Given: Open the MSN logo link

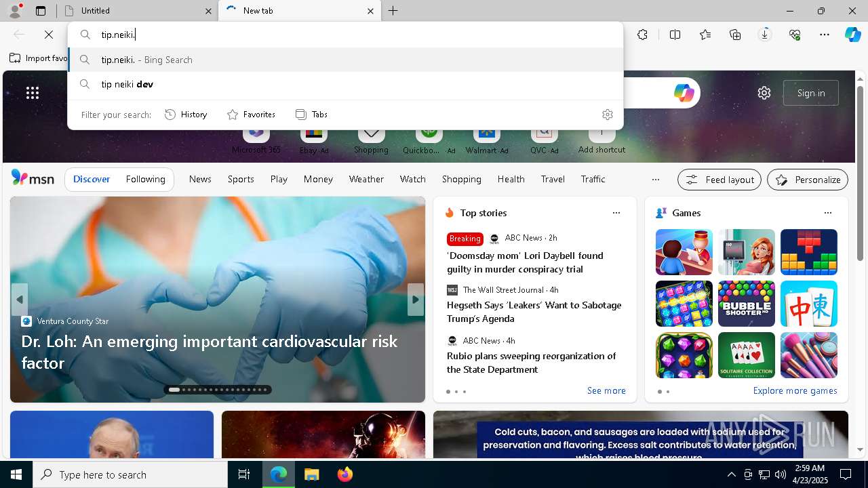Looking at the screenshot, I should pyautogui.click(x=33, y=178).
